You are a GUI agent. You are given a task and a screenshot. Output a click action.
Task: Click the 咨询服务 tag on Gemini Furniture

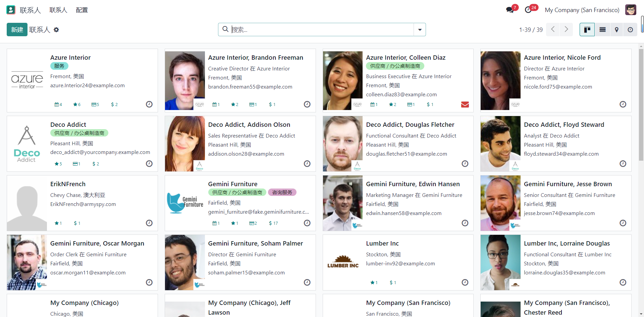[x=282, y=193]
